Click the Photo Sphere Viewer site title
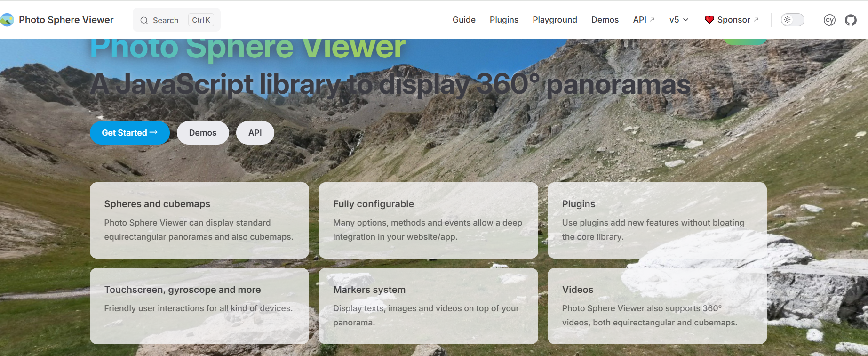Screen dimensions: 868x356 [x=66, y=20]
